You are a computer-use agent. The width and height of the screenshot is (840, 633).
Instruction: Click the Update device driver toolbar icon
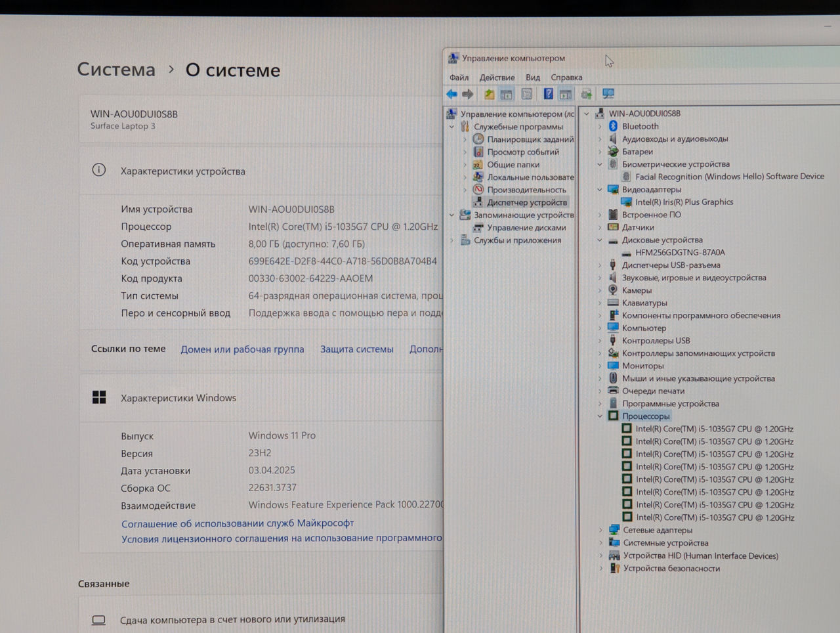coord(587,94)
